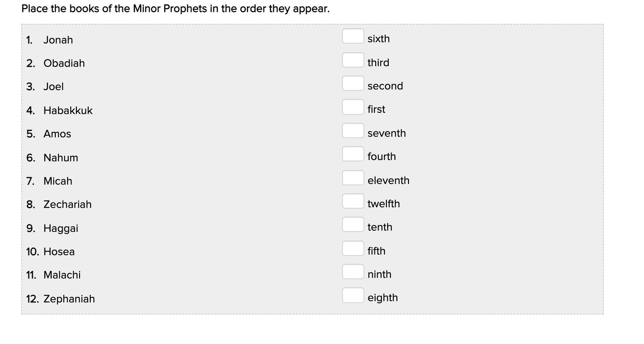Select the answer box next to "fifth"

tap(353, 248)
